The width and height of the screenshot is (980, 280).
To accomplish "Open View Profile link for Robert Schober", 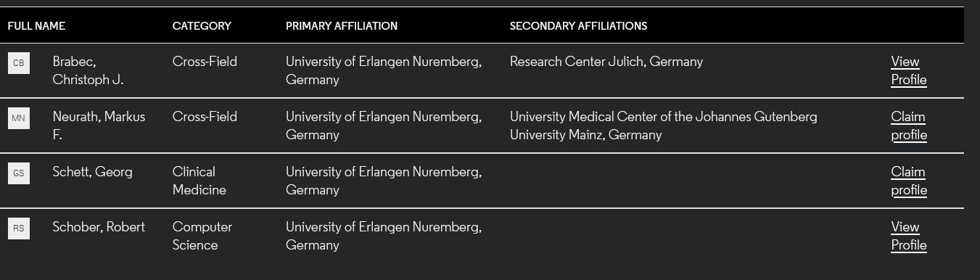I will coord(909,236).
